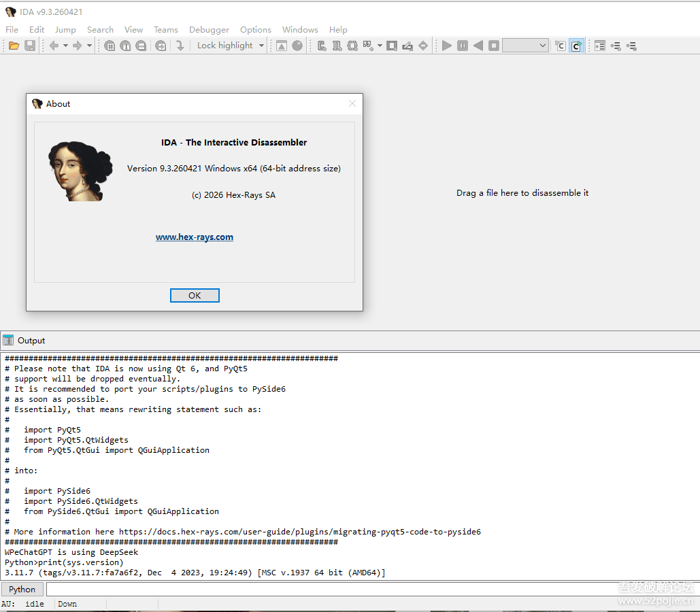Click the debugger Stop process button

494,46
